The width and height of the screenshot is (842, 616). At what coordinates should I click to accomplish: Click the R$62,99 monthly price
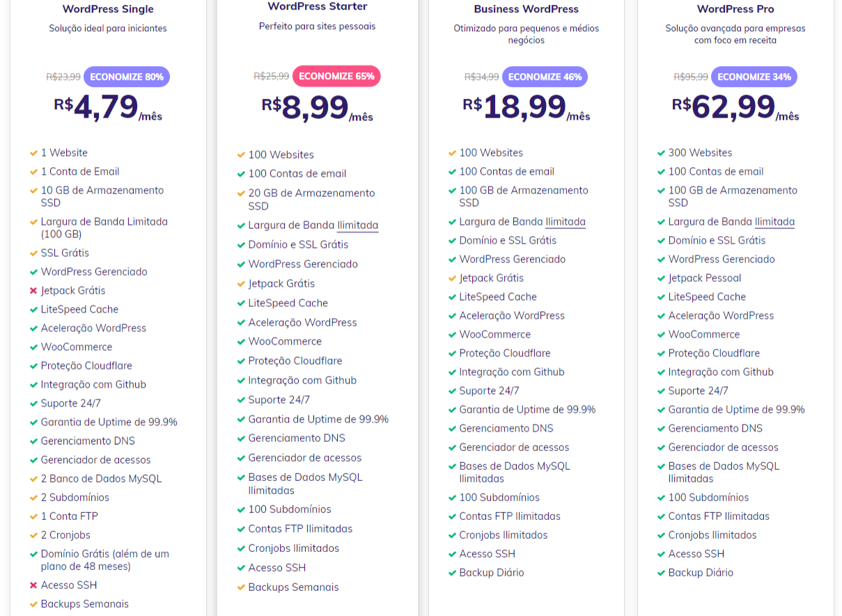[734, 108]
